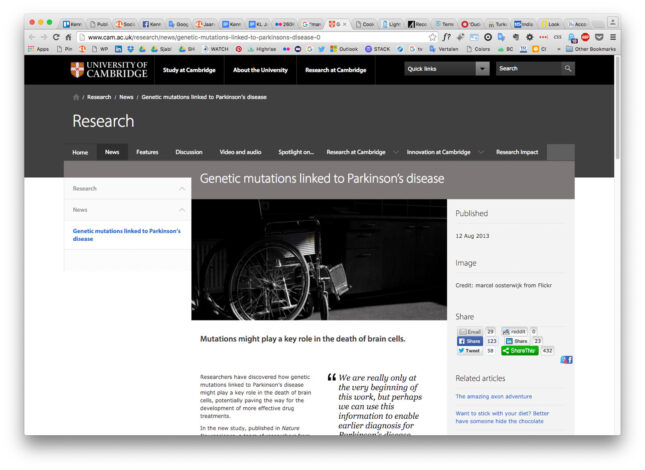Image resolution: width=645 pixels, height=470 pixels.
Task: Collapse the News sidebar section
Action: click(182, 210)
